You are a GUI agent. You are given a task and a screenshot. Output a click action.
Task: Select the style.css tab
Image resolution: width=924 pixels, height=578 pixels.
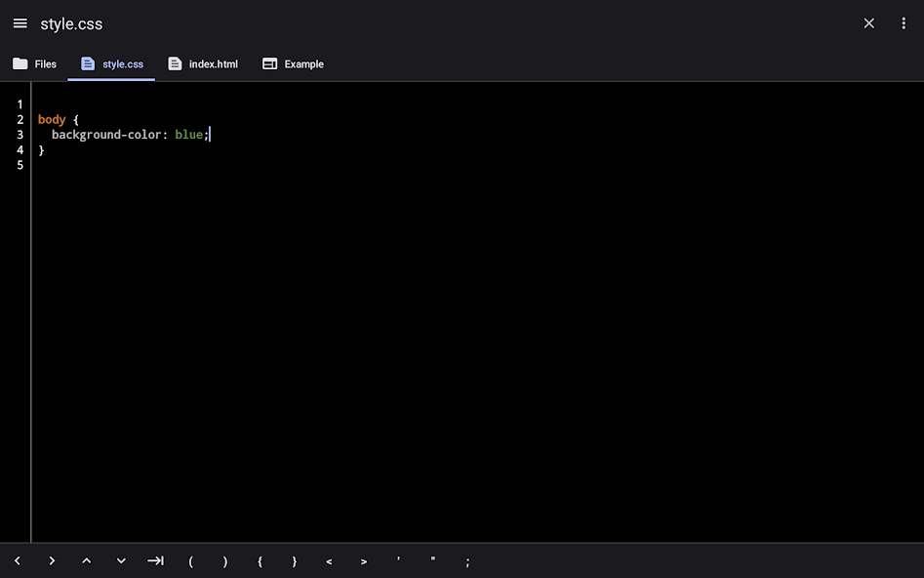(x=111, y=63)
